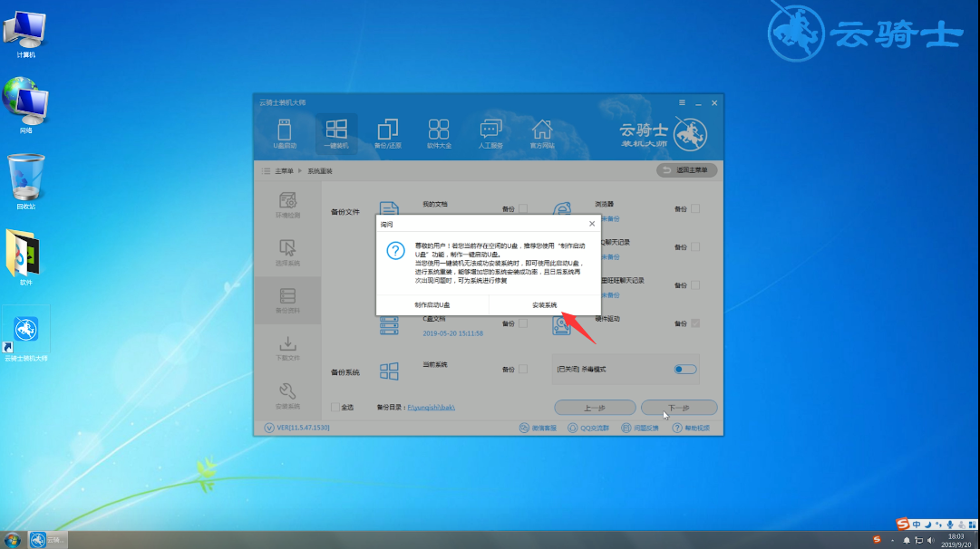Screen dimensions: 980x549
Task: Open the Windows Start menu
Action: point(12,540)
